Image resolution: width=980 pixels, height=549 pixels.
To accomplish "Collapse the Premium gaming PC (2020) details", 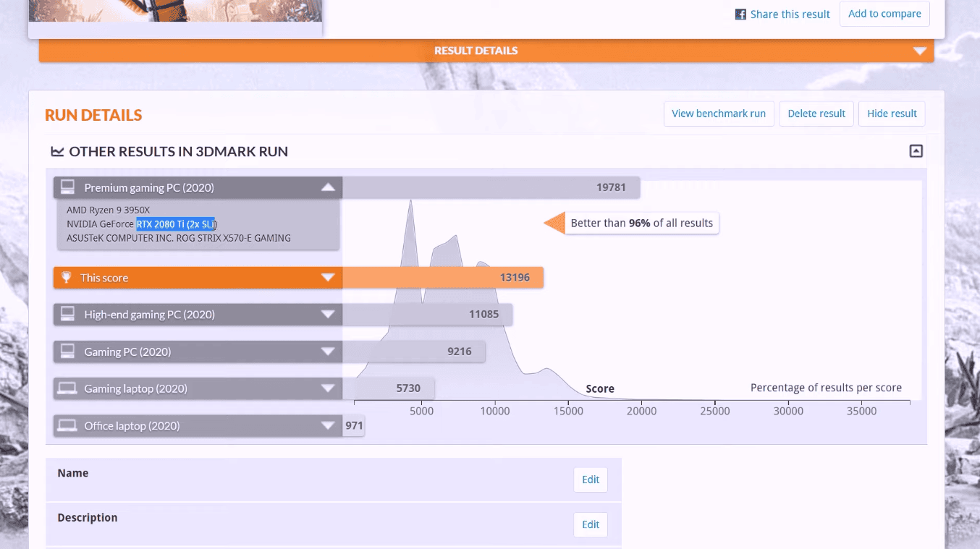I will 329,188.
